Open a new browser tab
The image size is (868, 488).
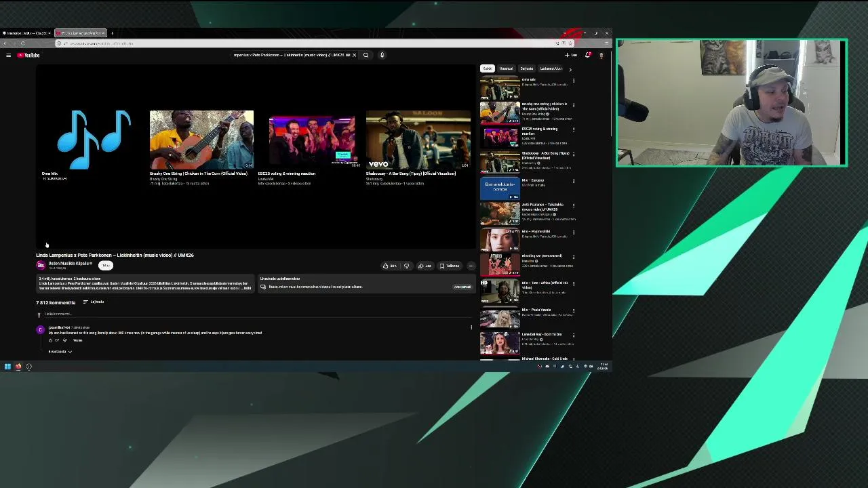pyautogui.click(x=112, y=33)
